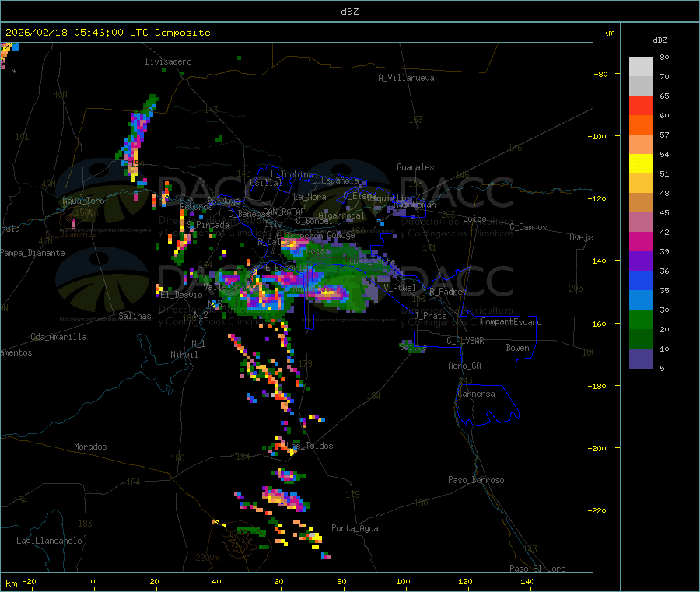The width and height of the screenshot is (700, 592).
Task: Click the red 60-65 dBZ legend swatch
Action: pyautogui.click(x=641, y=106)
